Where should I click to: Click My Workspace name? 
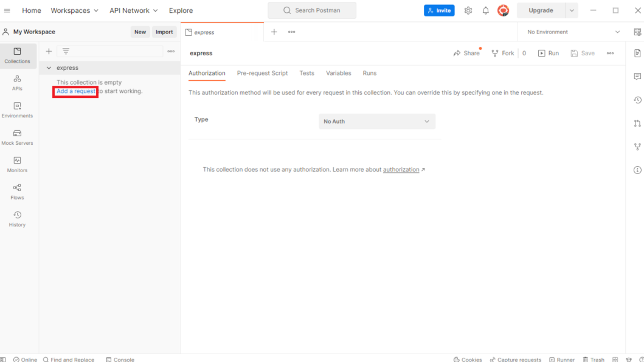point(34,32)
